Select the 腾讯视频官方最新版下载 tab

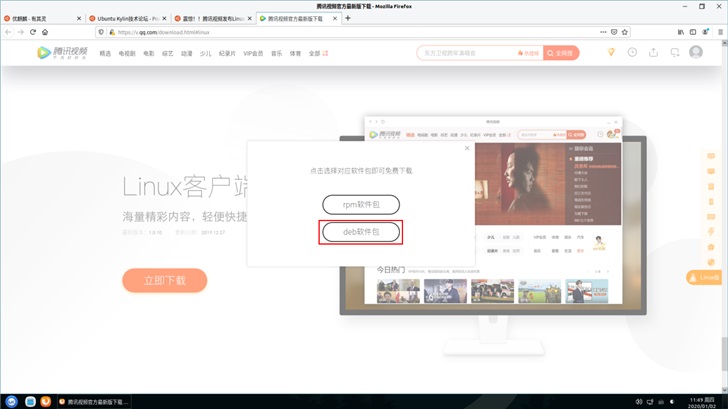click(299, 19)
